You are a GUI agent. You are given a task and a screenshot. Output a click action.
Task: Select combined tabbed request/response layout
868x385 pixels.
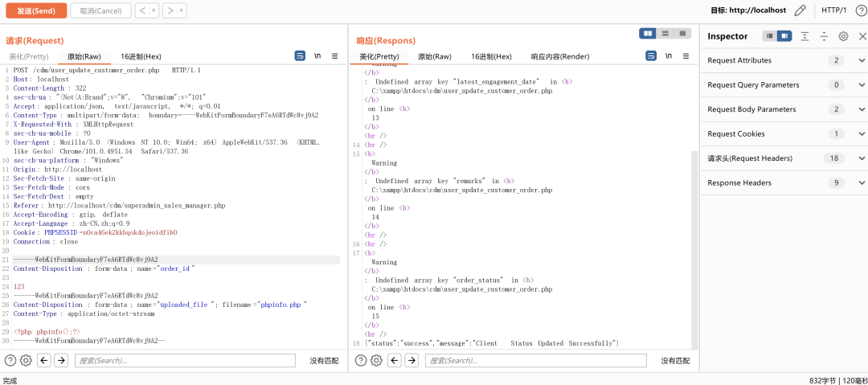[x=682, y=34]
